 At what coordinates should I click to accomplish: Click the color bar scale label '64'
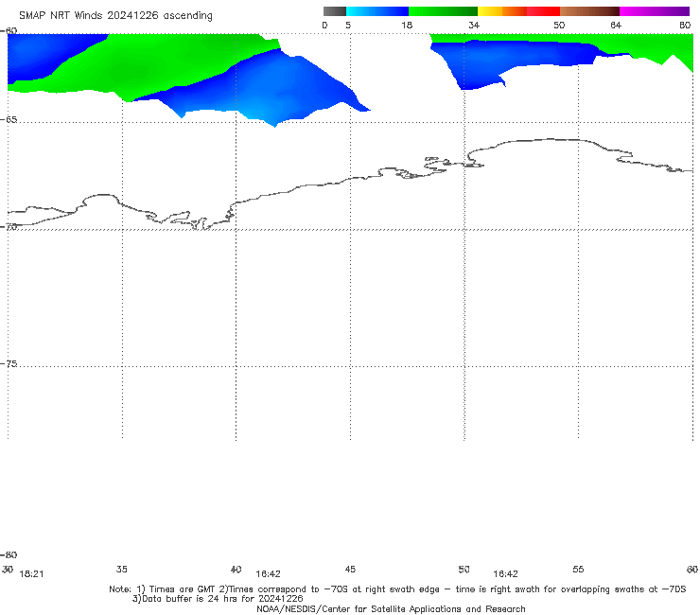pyautogui.click(x=616, y=26)
